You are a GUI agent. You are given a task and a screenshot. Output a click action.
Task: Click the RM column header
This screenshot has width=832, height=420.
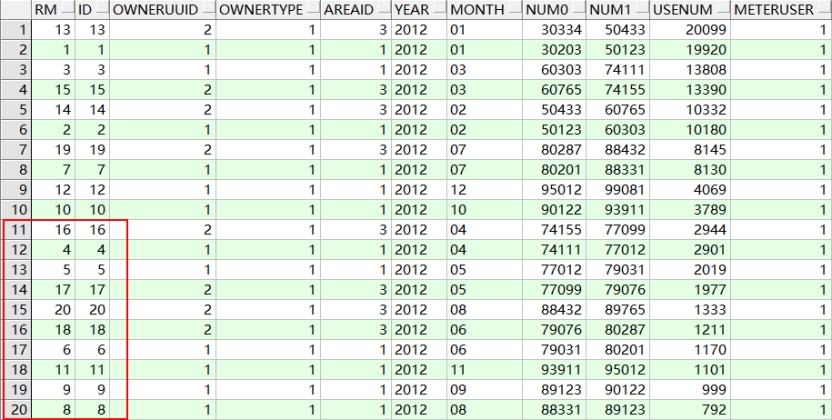point(45,9)
